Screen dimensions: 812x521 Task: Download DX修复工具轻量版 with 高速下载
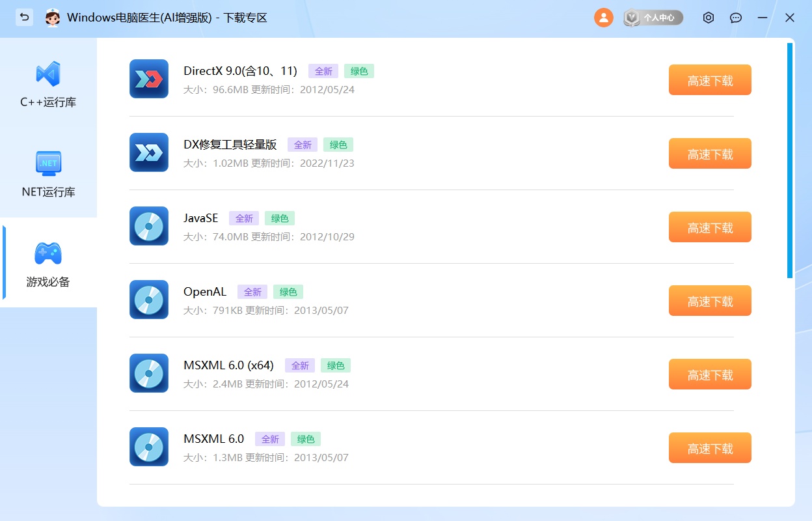tap(710, 154)
